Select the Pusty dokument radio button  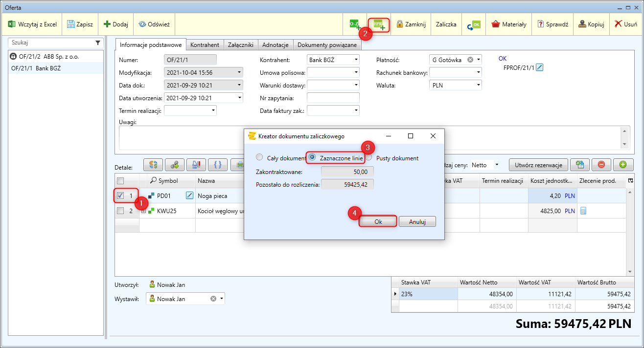pos(368,158)
